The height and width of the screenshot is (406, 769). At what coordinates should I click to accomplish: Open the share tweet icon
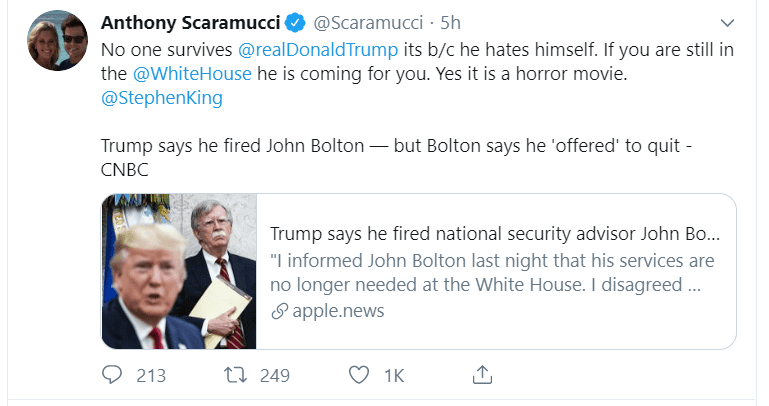click(x=482, y=375)
